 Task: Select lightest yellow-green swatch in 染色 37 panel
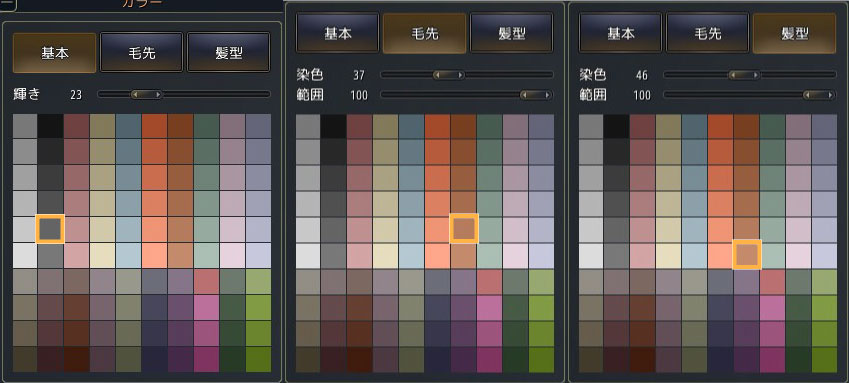click(541, 281)
